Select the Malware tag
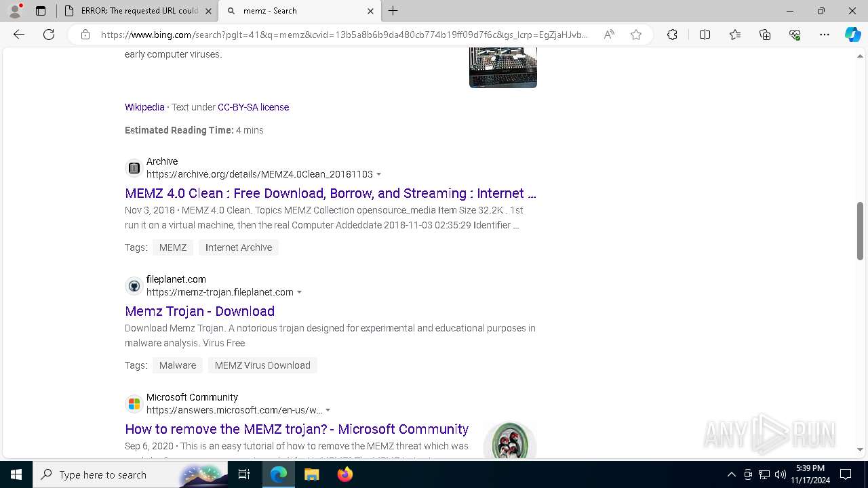The image size is (868, 488). [x=178, y=365]
